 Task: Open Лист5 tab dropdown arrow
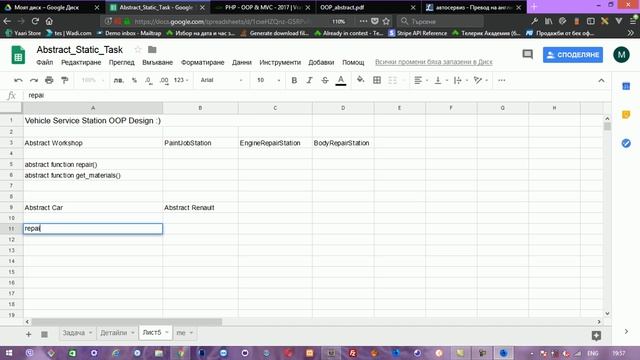[x=167, y=332]
